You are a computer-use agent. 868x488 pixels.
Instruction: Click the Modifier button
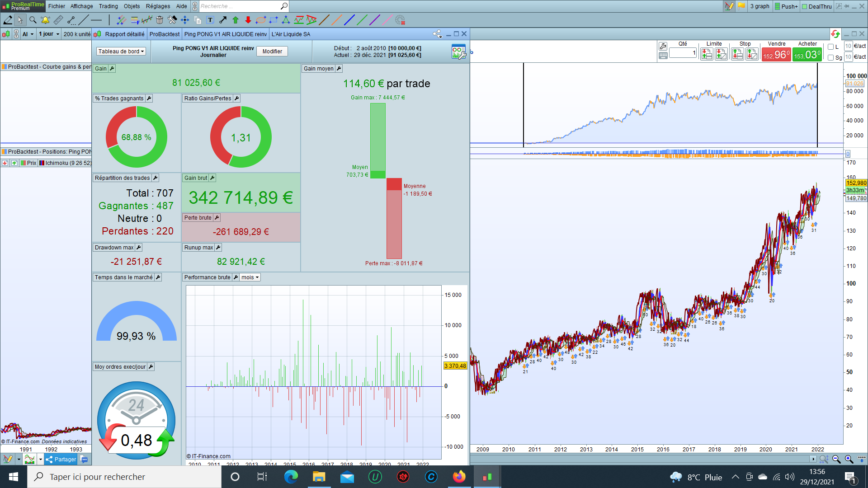272,52
